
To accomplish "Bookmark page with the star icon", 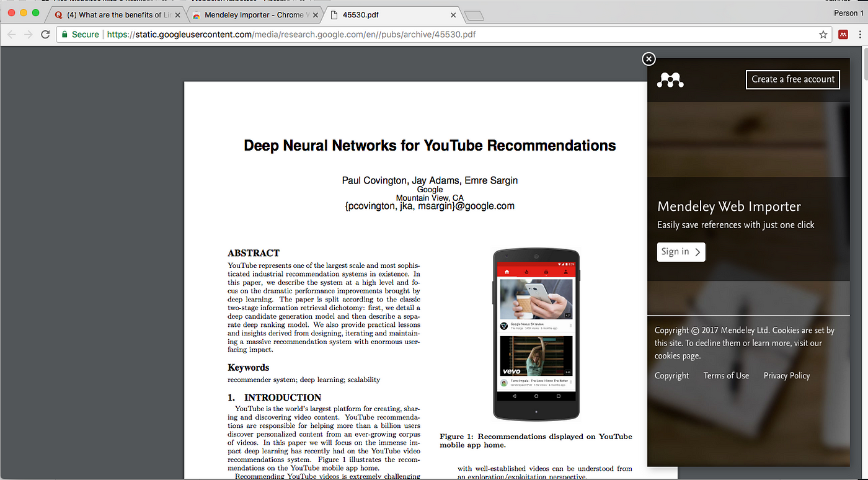I will (823, 35).
